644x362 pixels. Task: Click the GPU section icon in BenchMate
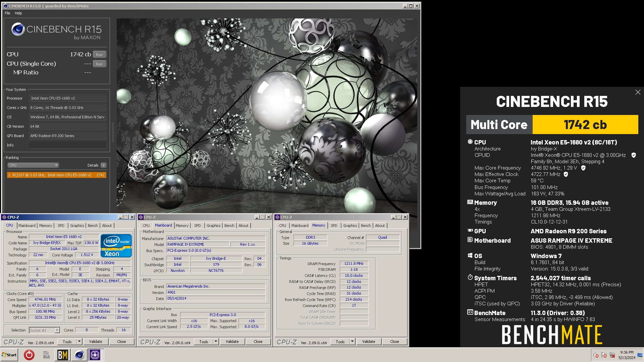(470, 231)
